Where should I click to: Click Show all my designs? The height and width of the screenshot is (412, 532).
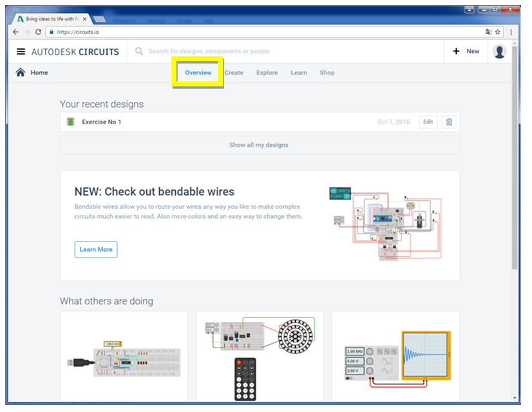pos(260,145)
